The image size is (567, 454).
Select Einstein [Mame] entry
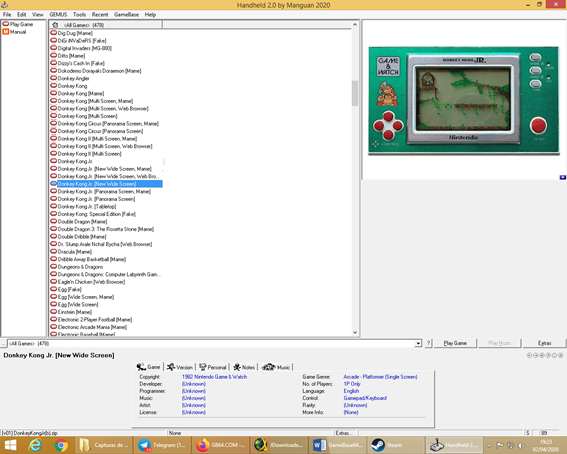(x=75, y=312)
